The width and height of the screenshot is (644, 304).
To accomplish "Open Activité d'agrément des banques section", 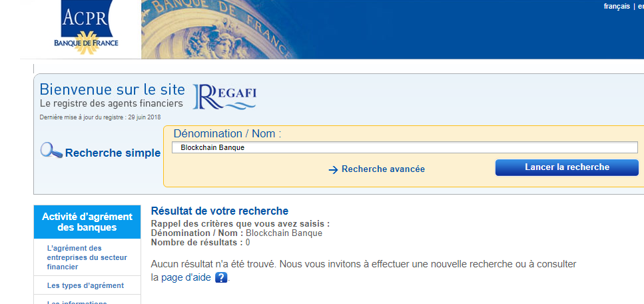I will click(87, 222).
